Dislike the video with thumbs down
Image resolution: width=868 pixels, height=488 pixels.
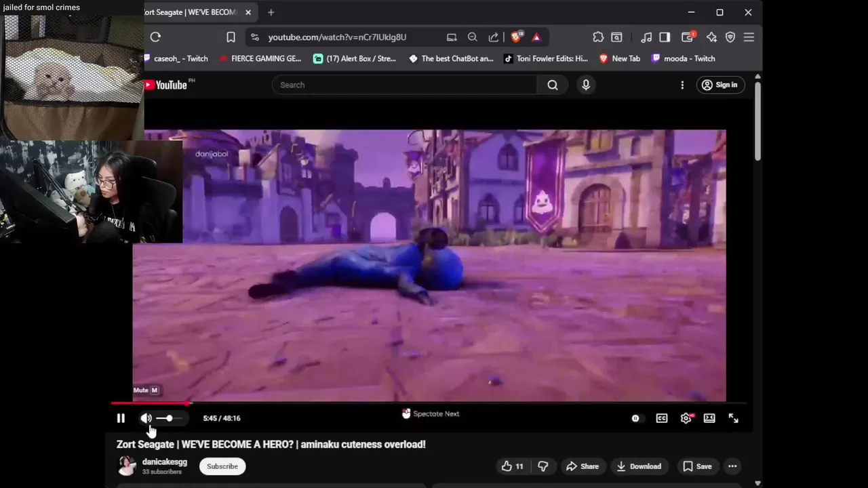click(542, 466)
